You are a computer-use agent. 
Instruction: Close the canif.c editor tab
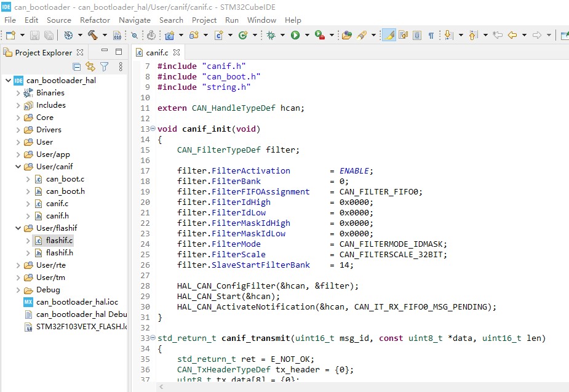[177, 52]
